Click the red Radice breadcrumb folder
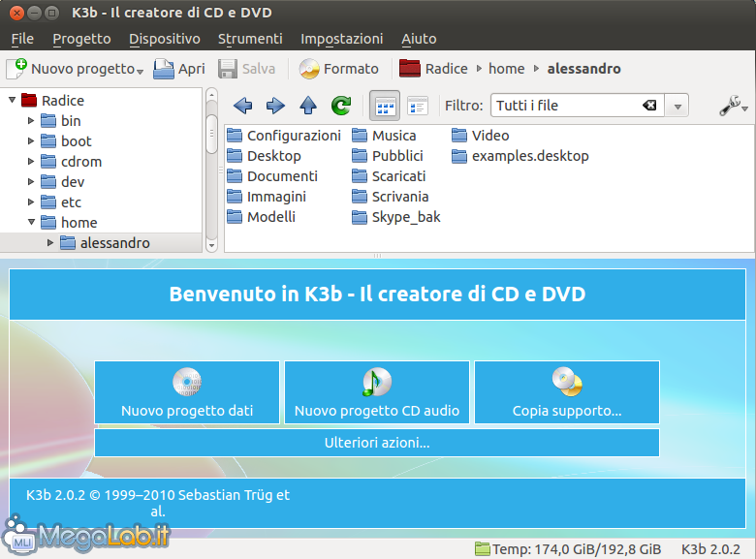 pos(410,69)
